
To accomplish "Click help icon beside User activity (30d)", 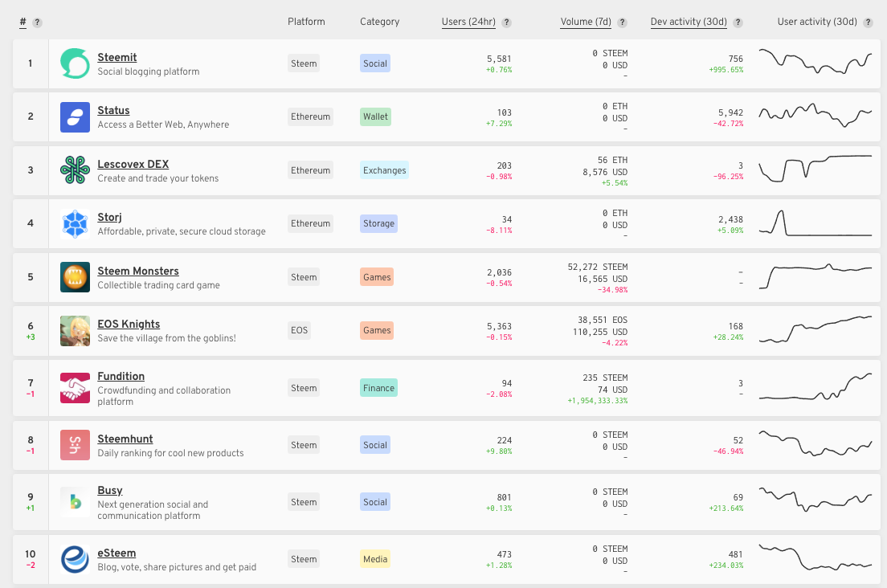I will tap(868, 22).
